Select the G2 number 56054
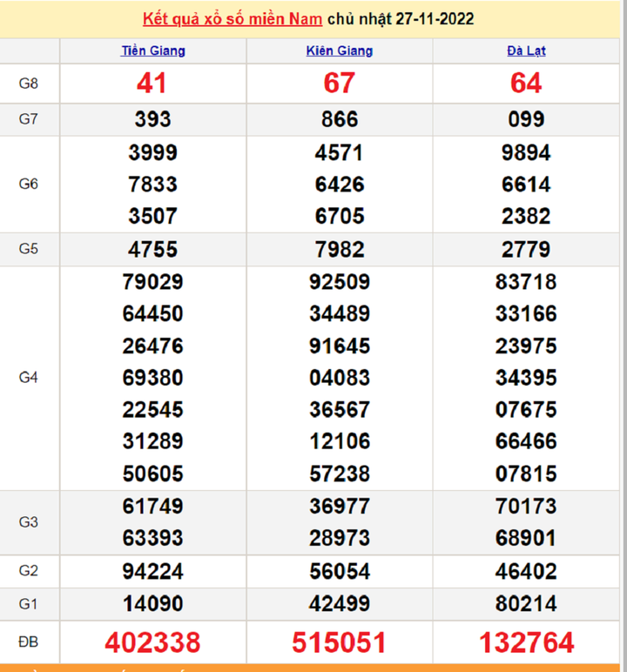The width and height of the screenshot is (627, 672). [x=339, y=571]
